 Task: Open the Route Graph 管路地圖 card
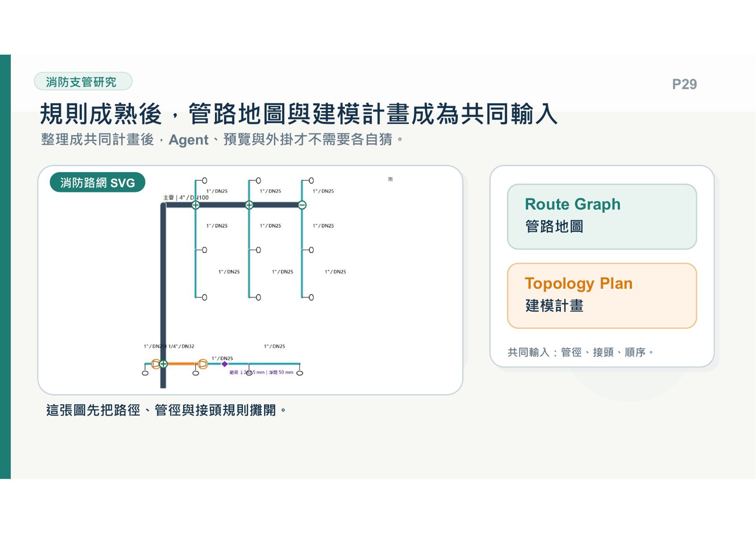pyautogui.click(x=602, y=217)
